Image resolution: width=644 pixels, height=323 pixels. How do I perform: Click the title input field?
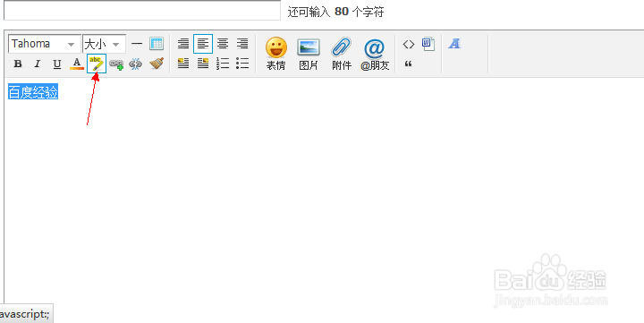[141, 11]
